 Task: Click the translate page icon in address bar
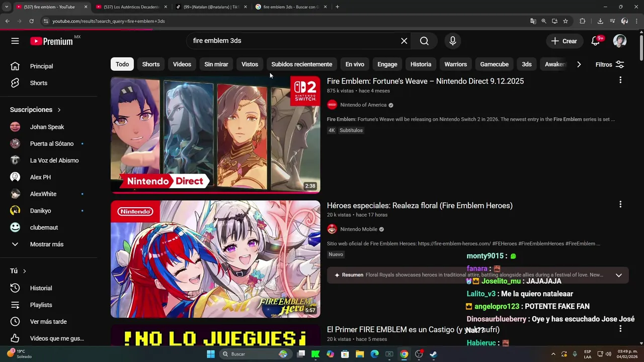(533, 21)
